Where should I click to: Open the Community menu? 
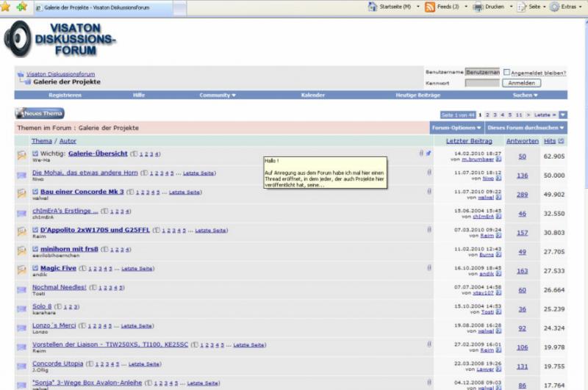tap(217, 95)
